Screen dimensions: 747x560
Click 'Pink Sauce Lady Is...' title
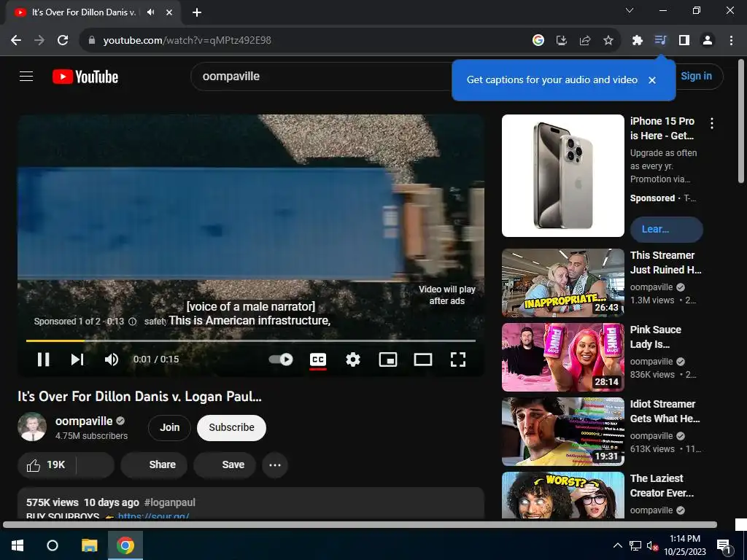coord(656,337)
